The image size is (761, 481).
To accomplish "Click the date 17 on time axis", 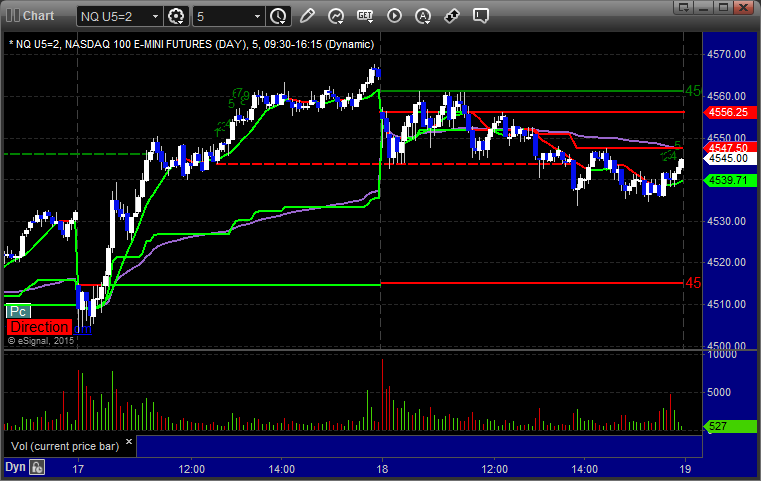I will point(78,469).
